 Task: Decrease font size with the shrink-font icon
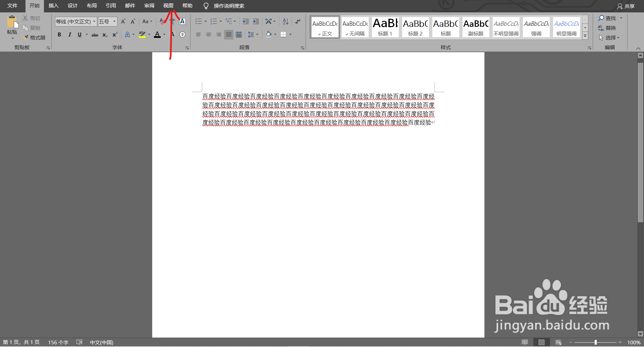pyautogui.click(x=133, y=21)
